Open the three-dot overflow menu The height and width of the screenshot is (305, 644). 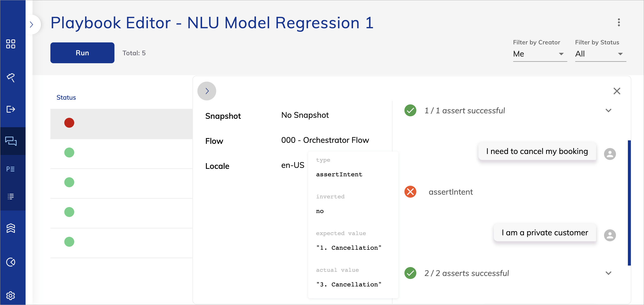(619, 23)
